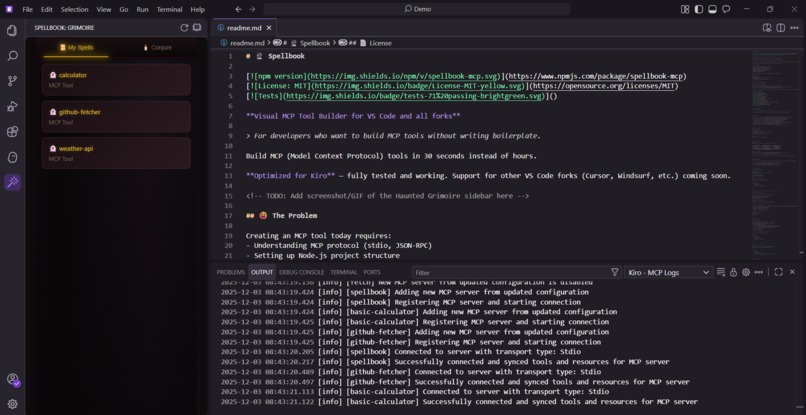
Task: Click the filter funnel icon in Output panel
Action: pyautogui.click(x=614, y=273)
